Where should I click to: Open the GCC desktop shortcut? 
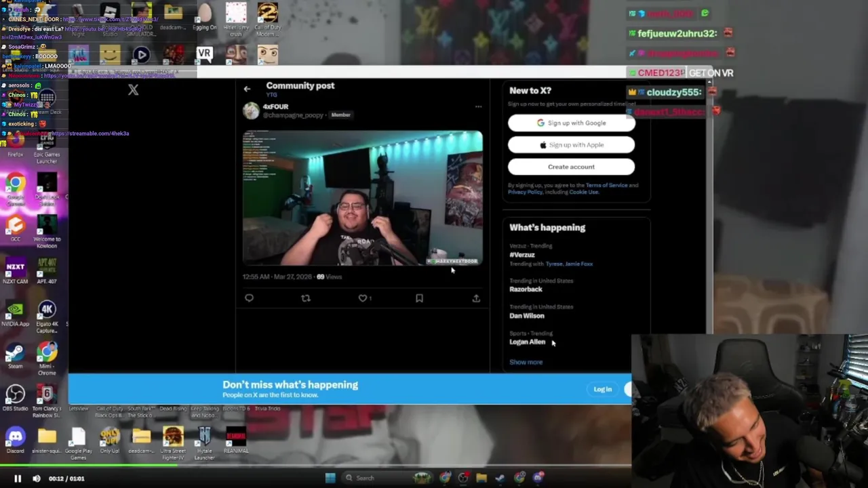15,228
